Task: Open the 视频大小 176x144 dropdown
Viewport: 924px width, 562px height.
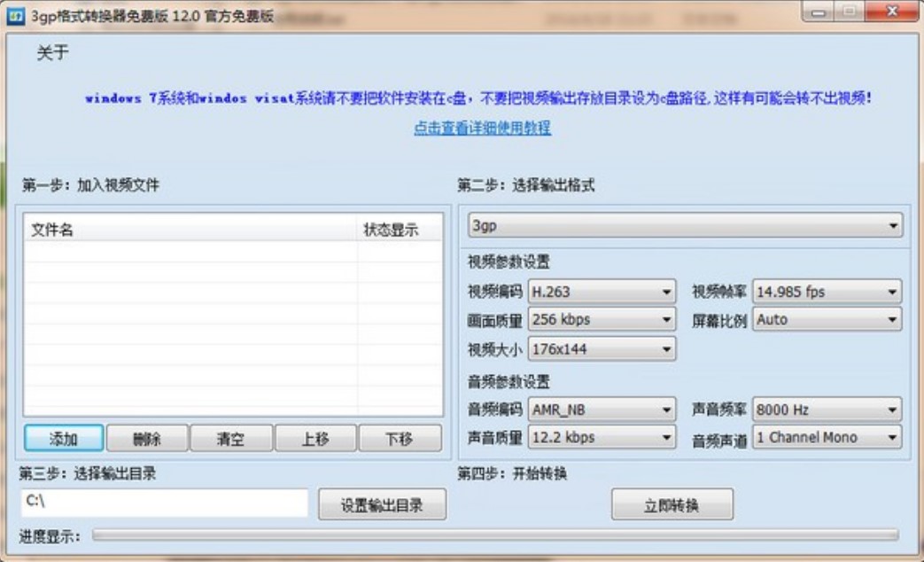Action: tap(602, 349)
